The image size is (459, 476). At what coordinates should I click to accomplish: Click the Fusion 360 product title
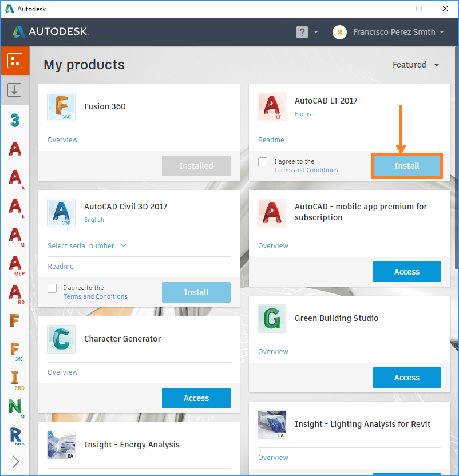(x=105, y=106)
